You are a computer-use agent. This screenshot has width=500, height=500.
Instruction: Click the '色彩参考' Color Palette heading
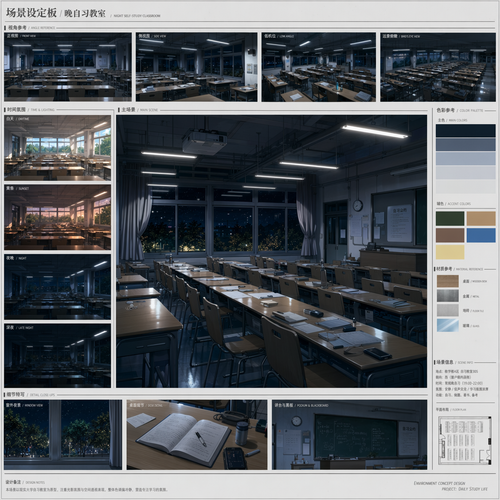445,110
